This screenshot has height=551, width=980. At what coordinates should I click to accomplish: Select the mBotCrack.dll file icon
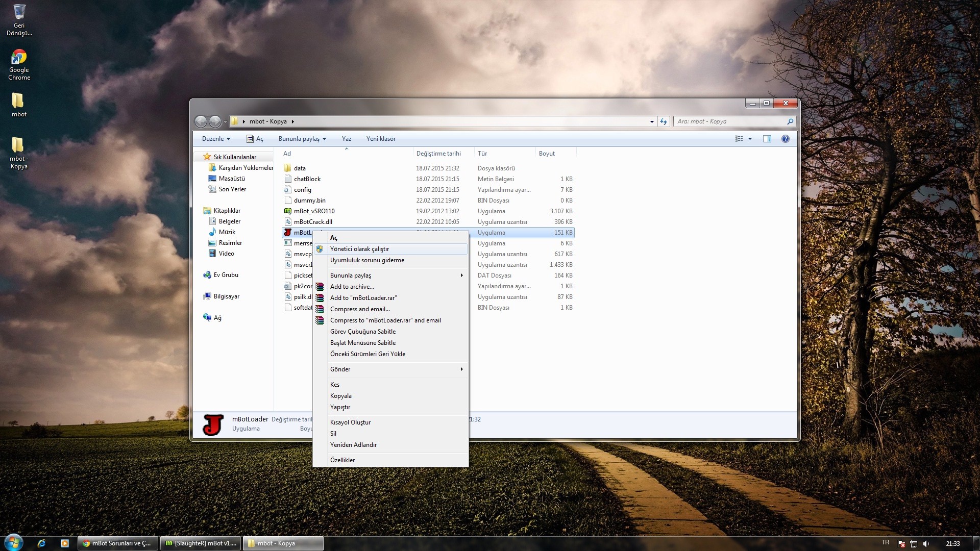pyautogui.click(x=288, y=221)
